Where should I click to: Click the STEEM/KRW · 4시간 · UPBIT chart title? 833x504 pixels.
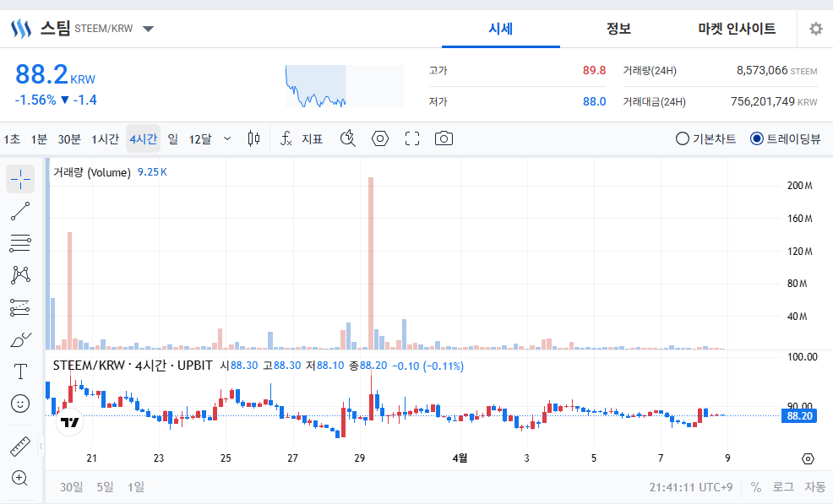click(x=133, y=366)
